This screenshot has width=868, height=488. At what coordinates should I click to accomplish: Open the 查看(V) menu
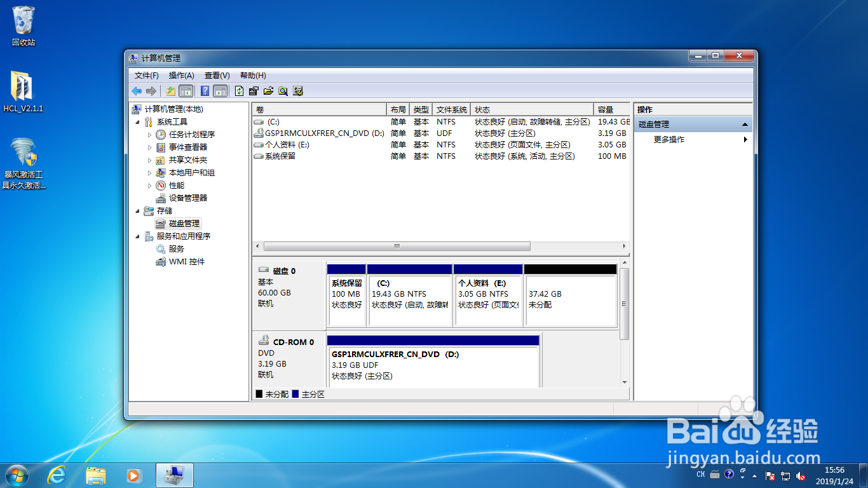point(217,76)
